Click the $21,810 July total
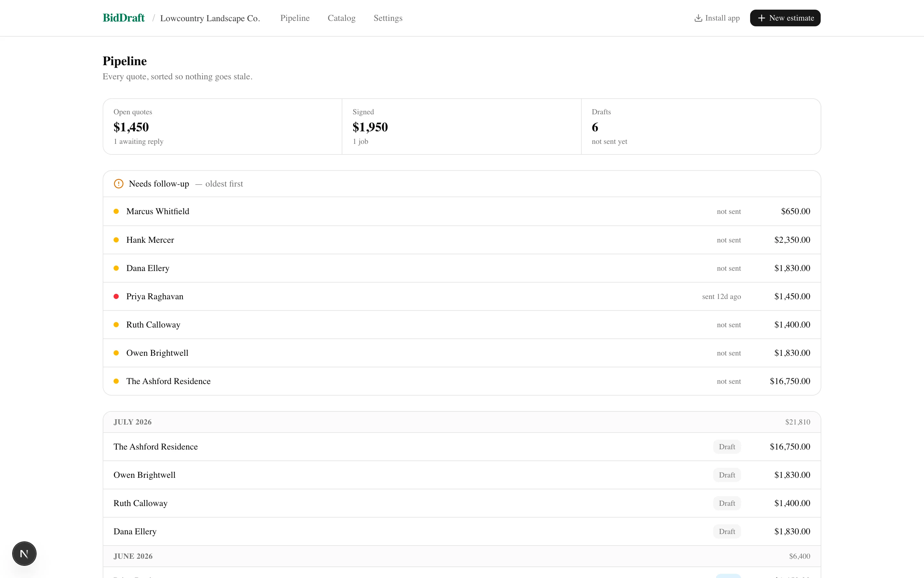The height and width of the screenshot is (578, 924). 798,422
